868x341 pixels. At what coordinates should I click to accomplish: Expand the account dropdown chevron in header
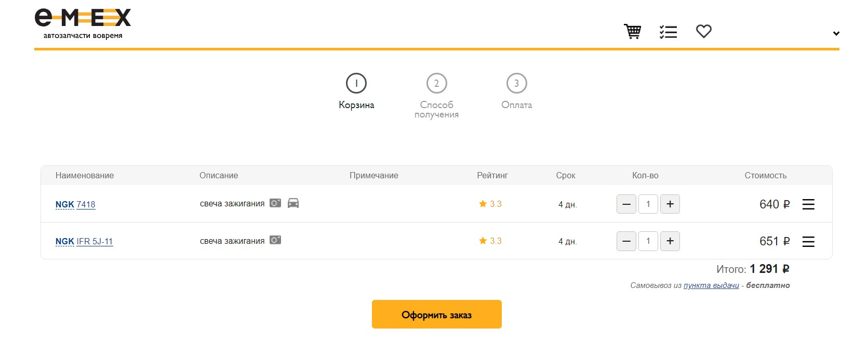click(836, 33)
